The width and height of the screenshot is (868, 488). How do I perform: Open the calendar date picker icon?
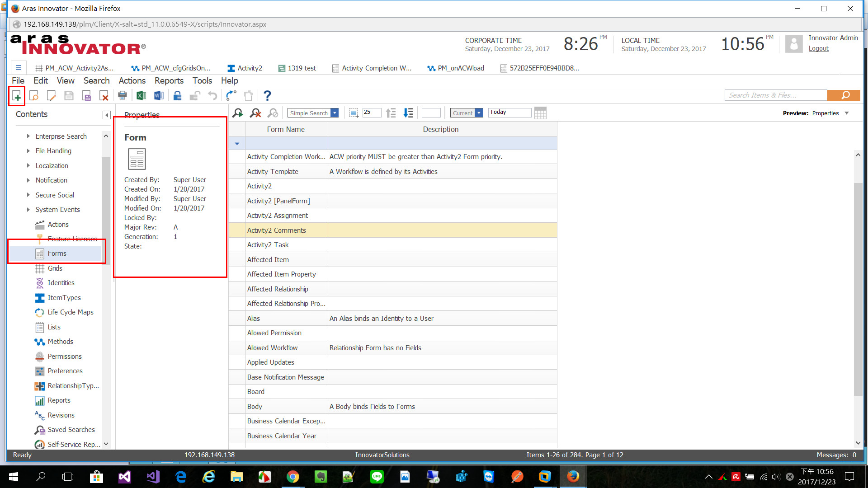click(x=540, y=113)
